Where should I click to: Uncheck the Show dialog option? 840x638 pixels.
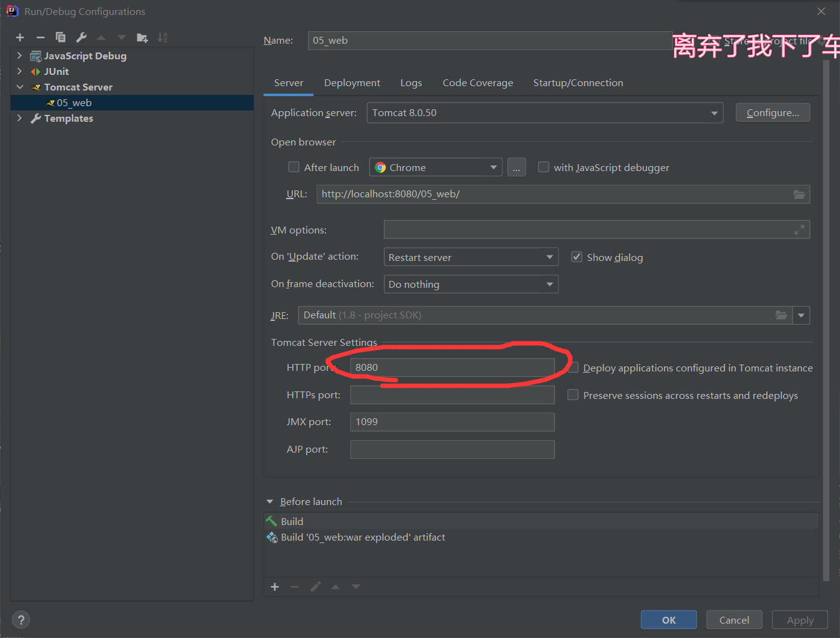click(x=576, y=257)
